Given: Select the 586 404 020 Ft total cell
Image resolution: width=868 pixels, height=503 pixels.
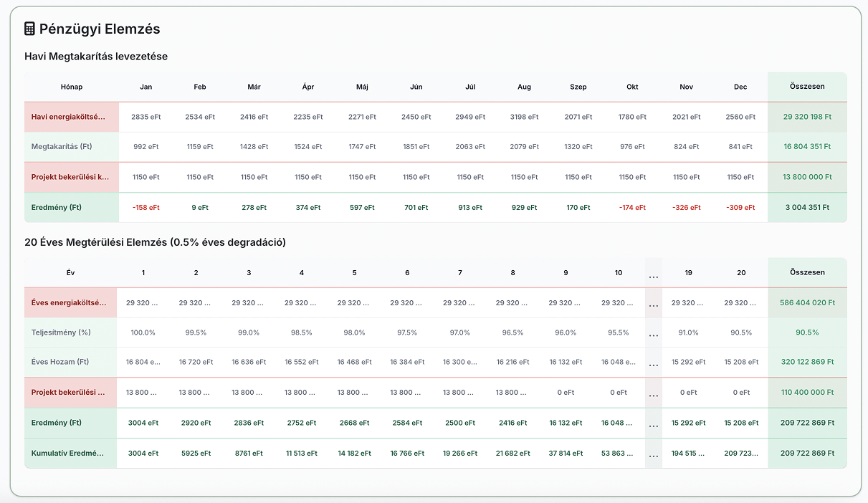Looking at the screenshot, I should click(x=807, y=303).
